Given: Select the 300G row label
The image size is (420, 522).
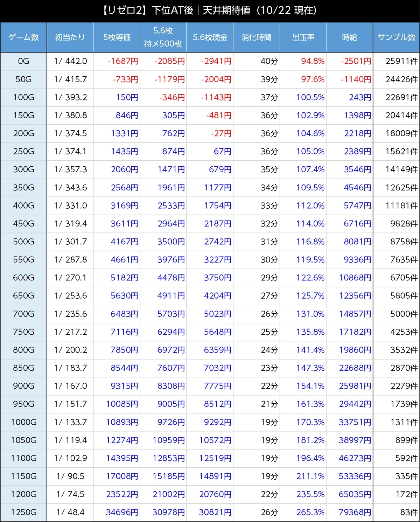Looking at the screenshot, I should click(x=23, y=169).
